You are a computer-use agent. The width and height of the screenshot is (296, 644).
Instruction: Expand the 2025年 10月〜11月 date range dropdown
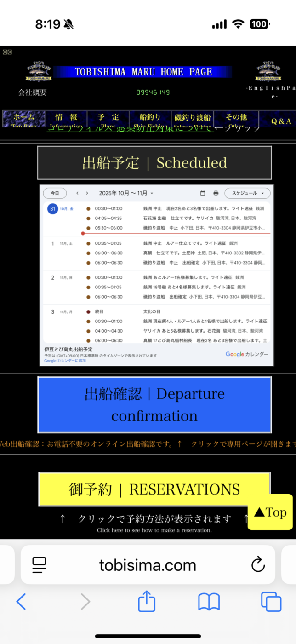pos(126,193)
